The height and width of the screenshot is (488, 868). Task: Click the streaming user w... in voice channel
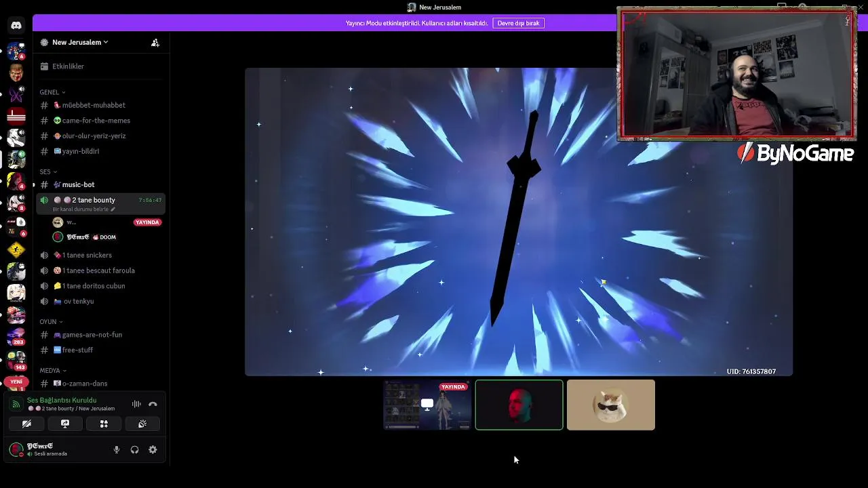[107, 222]
